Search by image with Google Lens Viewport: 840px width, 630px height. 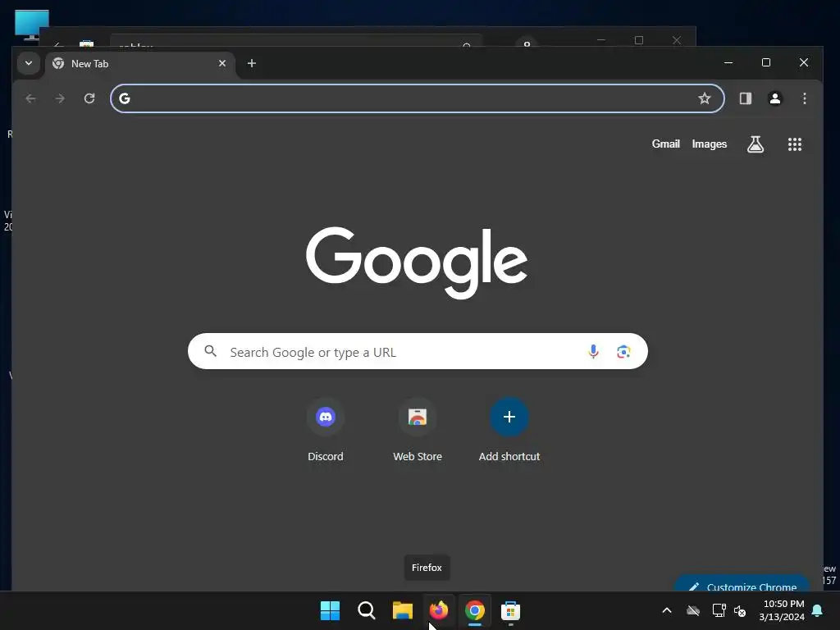click(623, 351)
